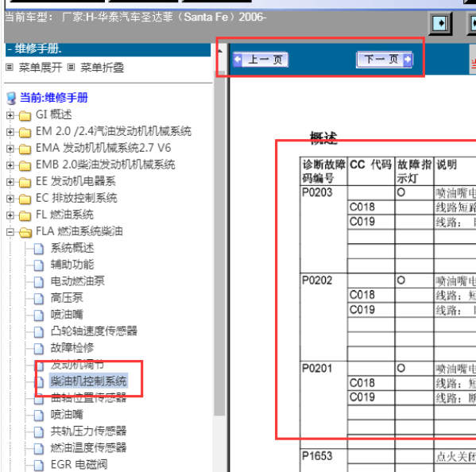This screenshot has height=472, width=476.
Task: Click the 诊断故障码编号 column header
Action: [323, 171]
